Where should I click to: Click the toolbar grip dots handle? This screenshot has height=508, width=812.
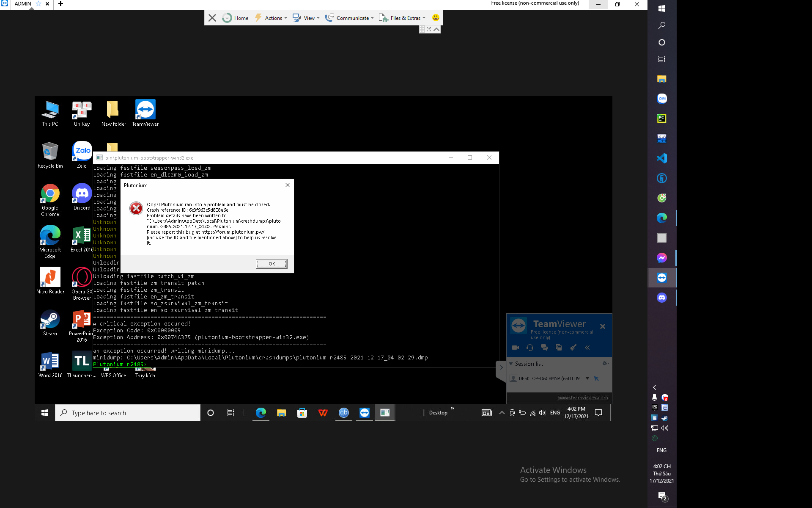pyautogui.click(x=422, y=29)
